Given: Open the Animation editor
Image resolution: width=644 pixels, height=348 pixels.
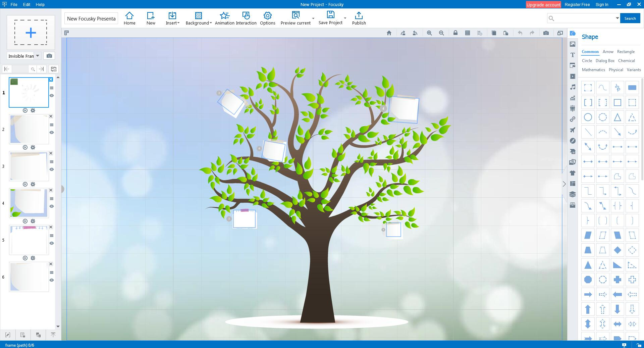Looking at the screenshot, I should [224, 18].
